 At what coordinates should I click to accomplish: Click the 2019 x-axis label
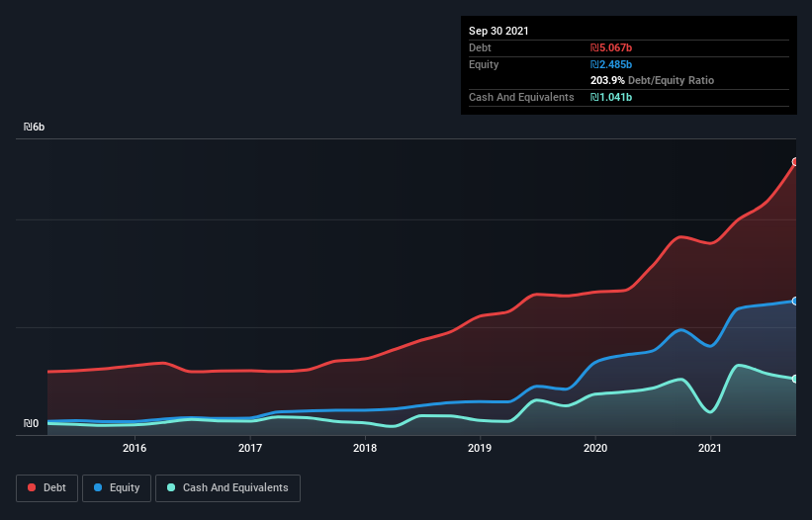480,448
